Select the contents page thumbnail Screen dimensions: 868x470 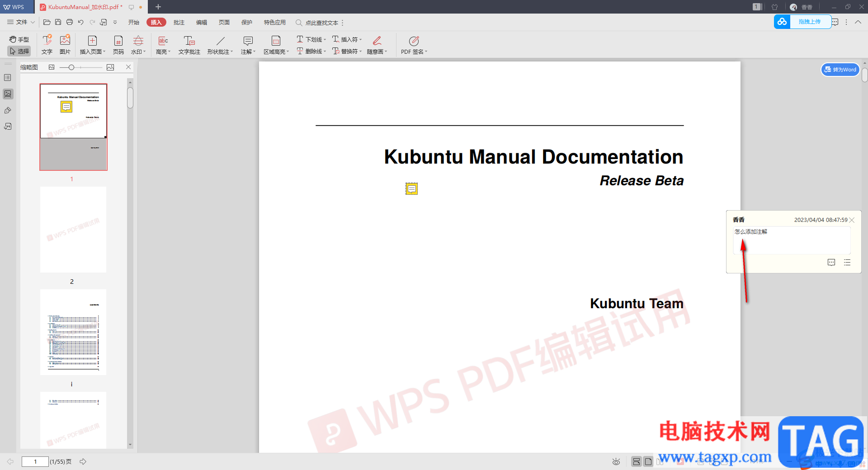[x=73, y=332]
